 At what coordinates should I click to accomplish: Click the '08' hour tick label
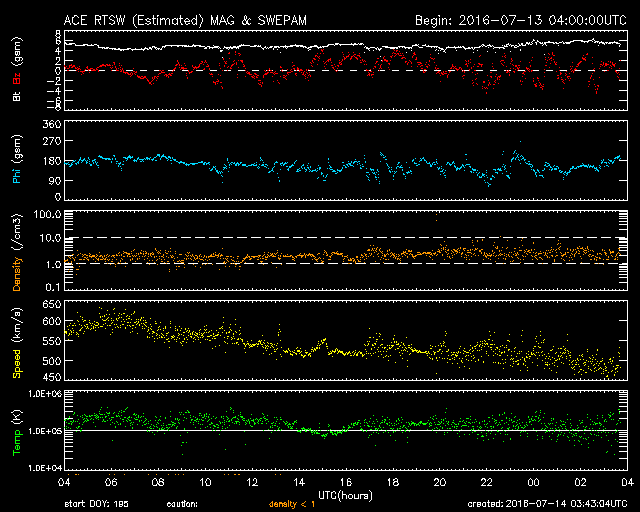158,483
